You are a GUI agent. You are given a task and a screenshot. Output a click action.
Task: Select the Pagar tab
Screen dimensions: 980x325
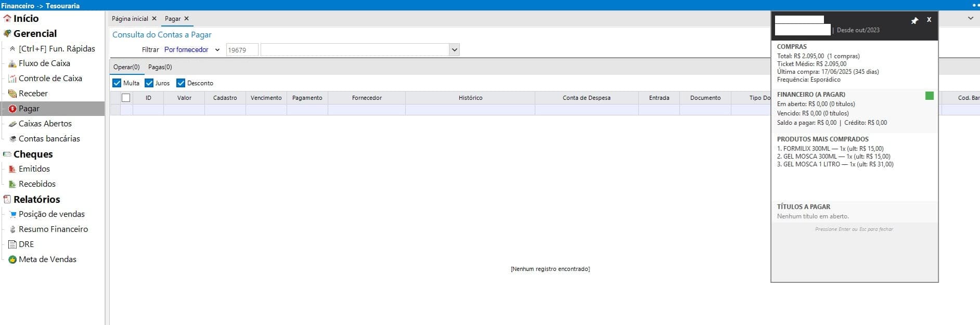[x=173, y=18]
